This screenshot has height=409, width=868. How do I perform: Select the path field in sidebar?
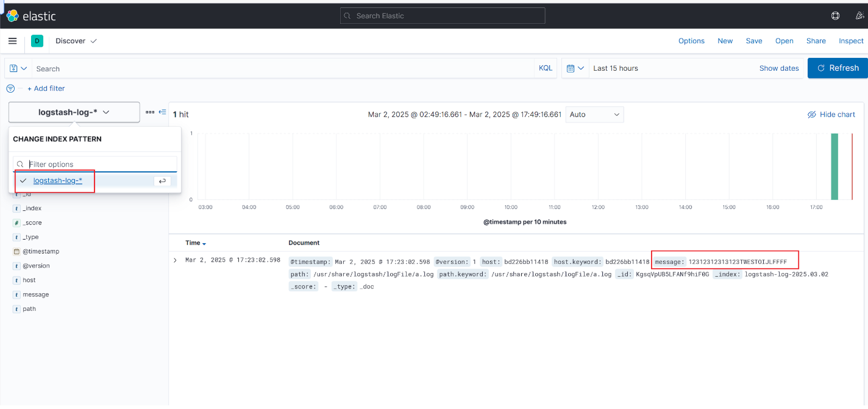click(29, 309)
